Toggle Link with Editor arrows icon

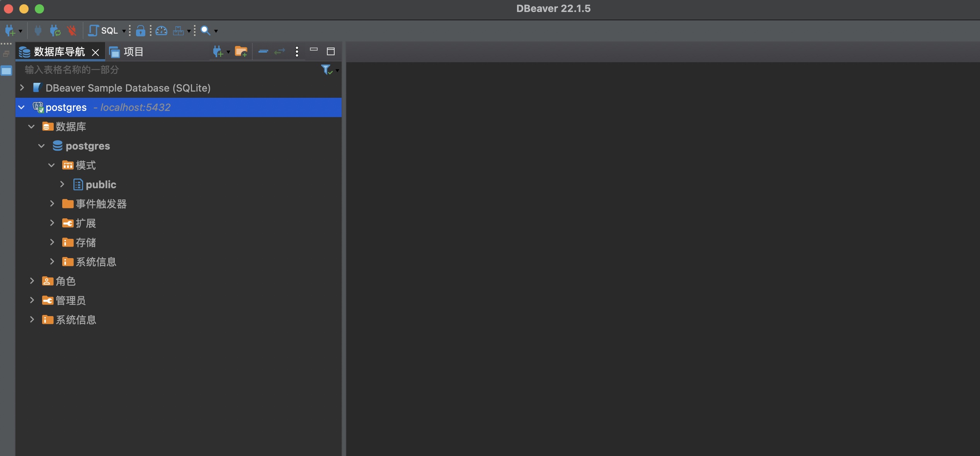pos(279,51)
